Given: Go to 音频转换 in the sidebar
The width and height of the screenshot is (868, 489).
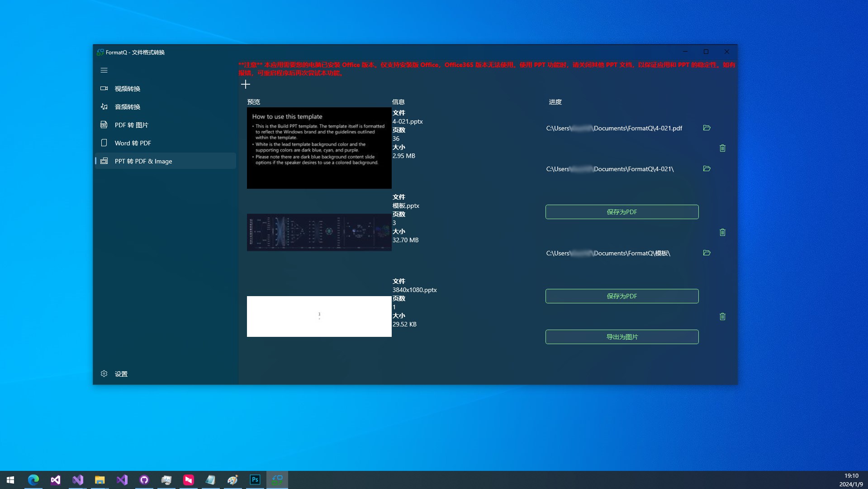Looking at the screenshot, I should coord(166,107).
